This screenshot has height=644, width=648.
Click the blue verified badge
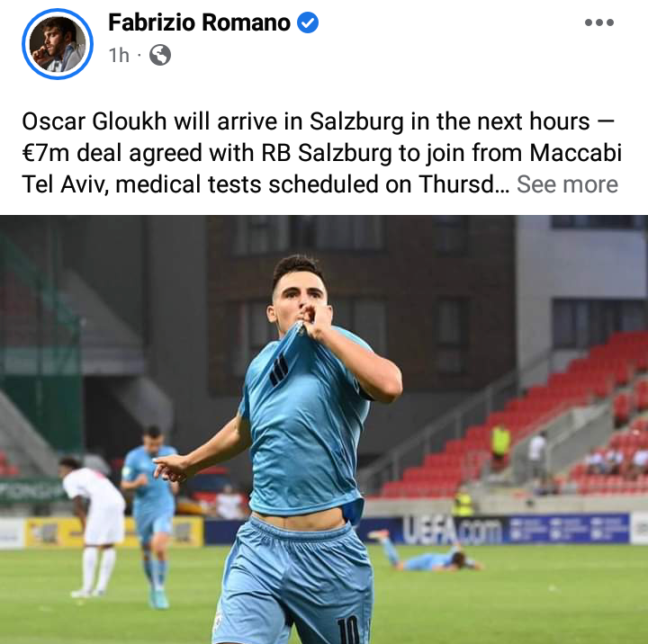click(x=308, y=22)
